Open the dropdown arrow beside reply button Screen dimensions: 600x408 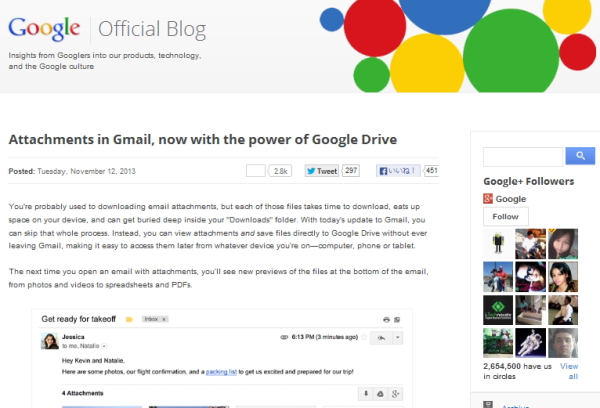pyautogui.click(x=398, y=339)
